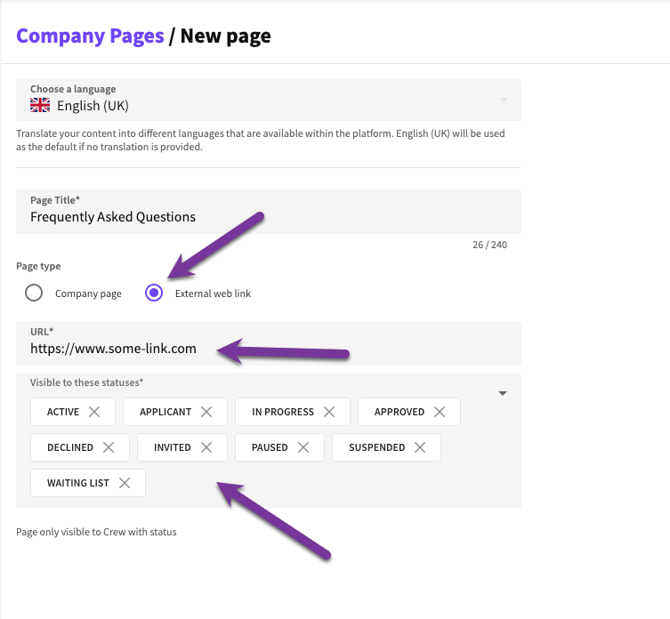Clear the INVITED status chip

click(206, 447)
